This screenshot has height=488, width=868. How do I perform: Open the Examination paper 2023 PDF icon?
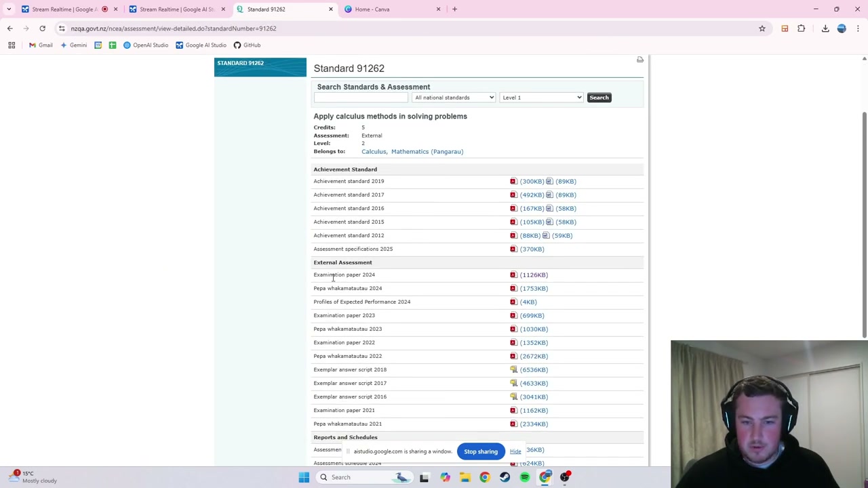click(513, 315)
